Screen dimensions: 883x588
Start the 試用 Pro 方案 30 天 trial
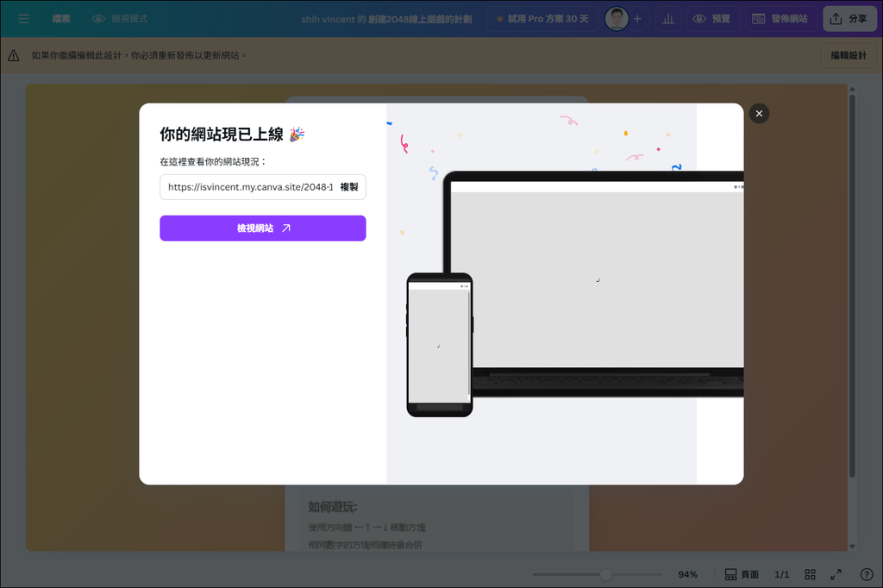click(x=542, y=19)
